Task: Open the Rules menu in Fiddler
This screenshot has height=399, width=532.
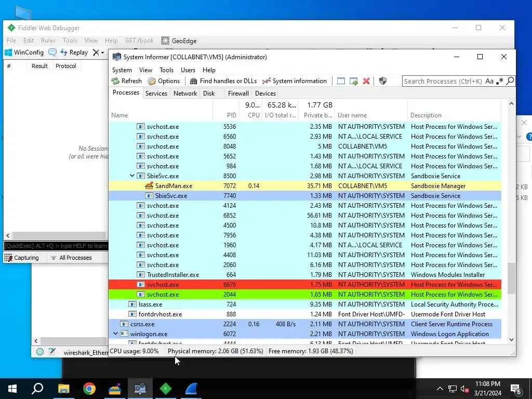Action: pyautogui.click(x=48, y=41)
